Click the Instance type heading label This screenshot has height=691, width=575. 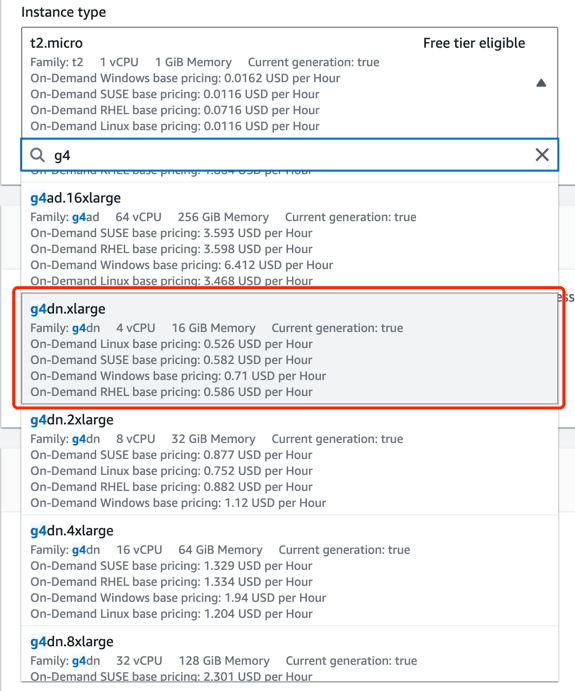[x=63, y=12]
